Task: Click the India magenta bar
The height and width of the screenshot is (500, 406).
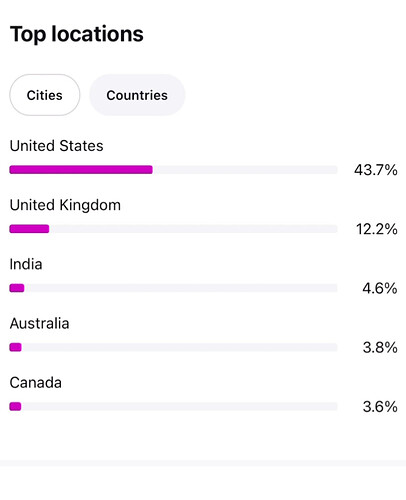Action: [17, 288]
